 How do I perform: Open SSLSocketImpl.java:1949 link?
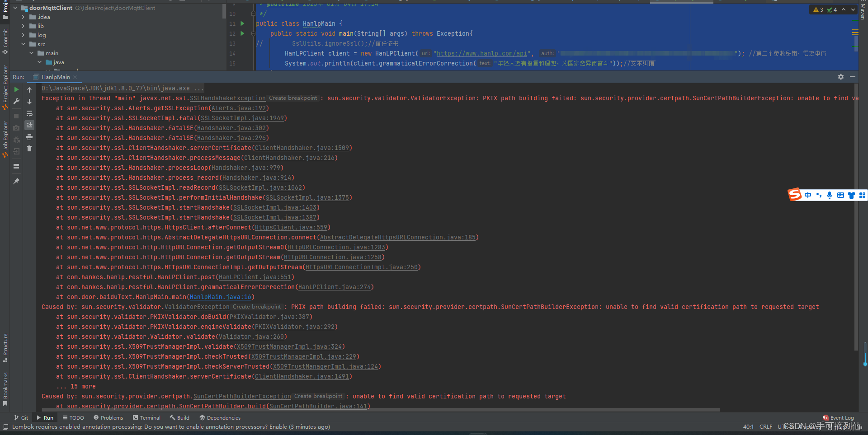coord(242,118)
